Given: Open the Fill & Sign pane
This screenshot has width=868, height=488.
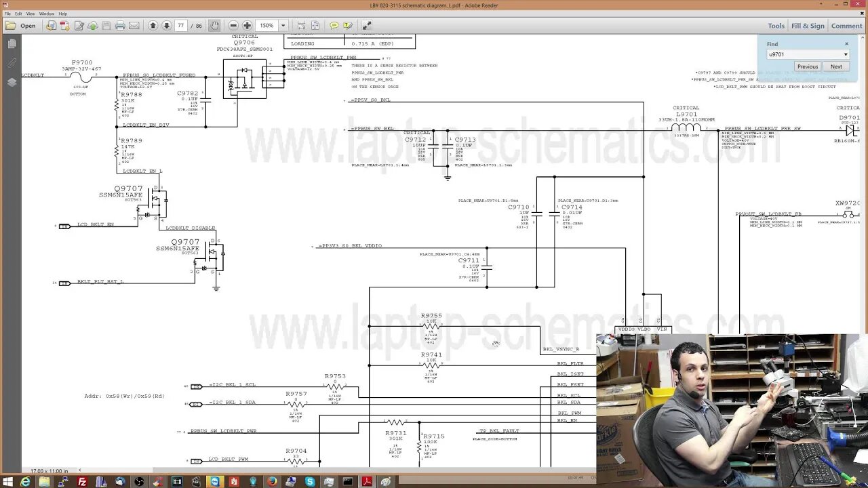Looking at the screenshot, I should 808,26.
